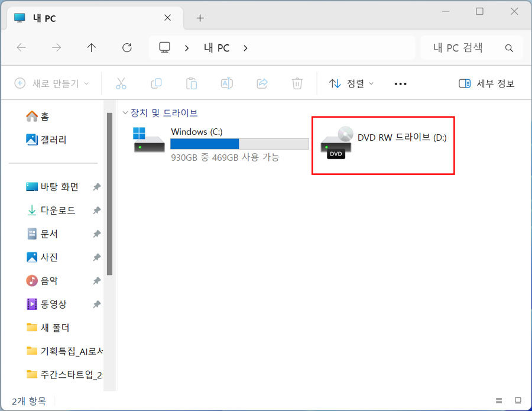Open the DVD RW 드라이브 (D:) drive
This screenshot has height=411, width=532.
(382, 144)
